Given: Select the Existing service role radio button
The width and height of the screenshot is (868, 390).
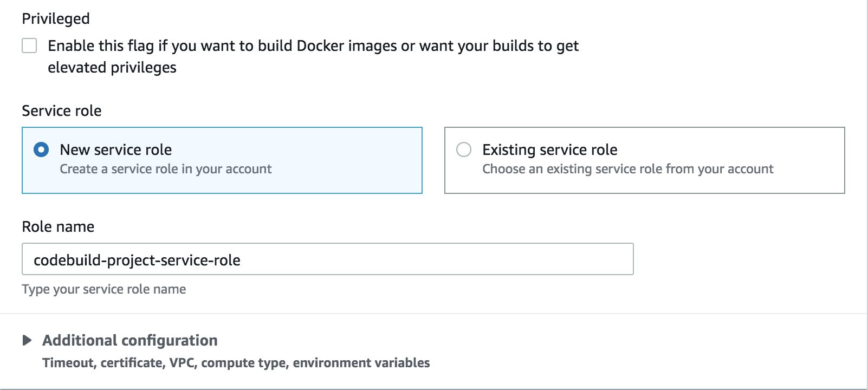Looking at the screenshot, I should (464, 149).
